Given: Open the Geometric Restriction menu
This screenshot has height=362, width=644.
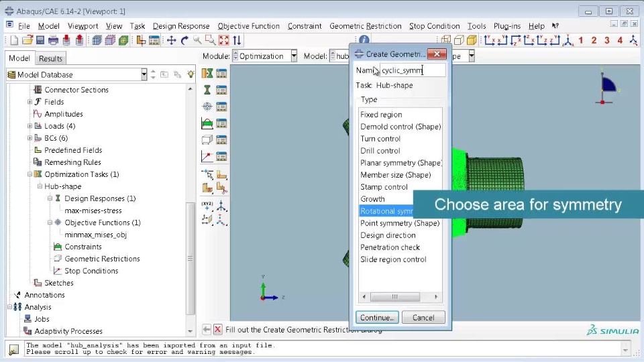Looking at the screenshot, I should tap(365, 26).
